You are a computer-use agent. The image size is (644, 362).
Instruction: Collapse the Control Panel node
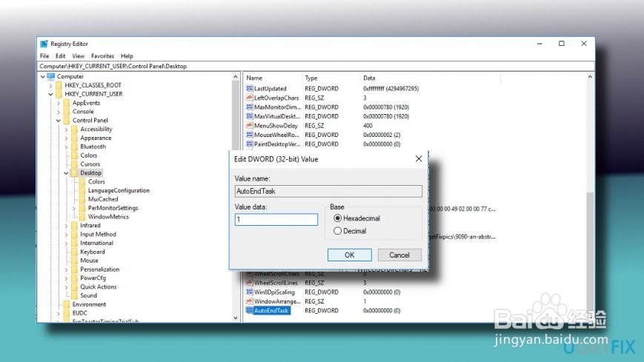(x=59, y=120)
